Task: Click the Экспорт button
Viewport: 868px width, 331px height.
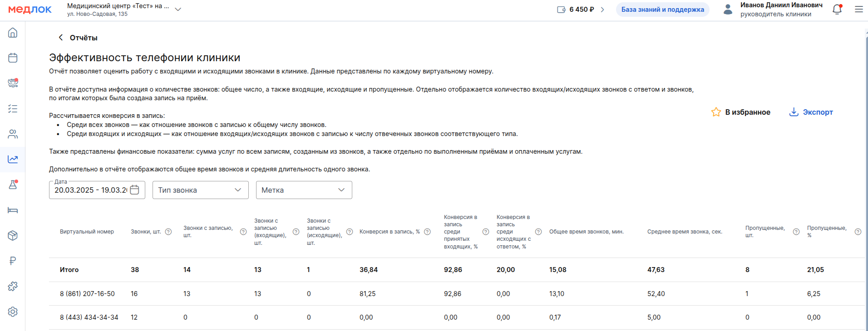Action: click(811, 112)
